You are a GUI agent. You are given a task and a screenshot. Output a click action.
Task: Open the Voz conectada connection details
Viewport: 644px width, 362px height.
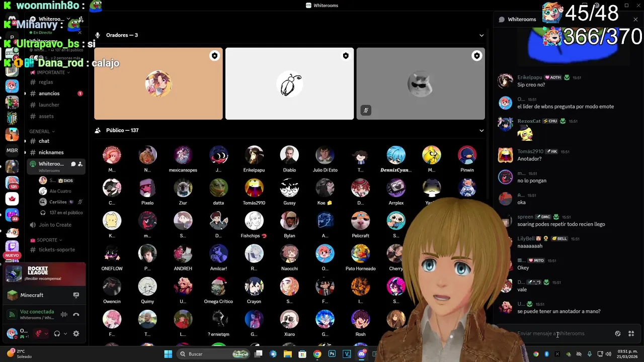click(37, 312)
